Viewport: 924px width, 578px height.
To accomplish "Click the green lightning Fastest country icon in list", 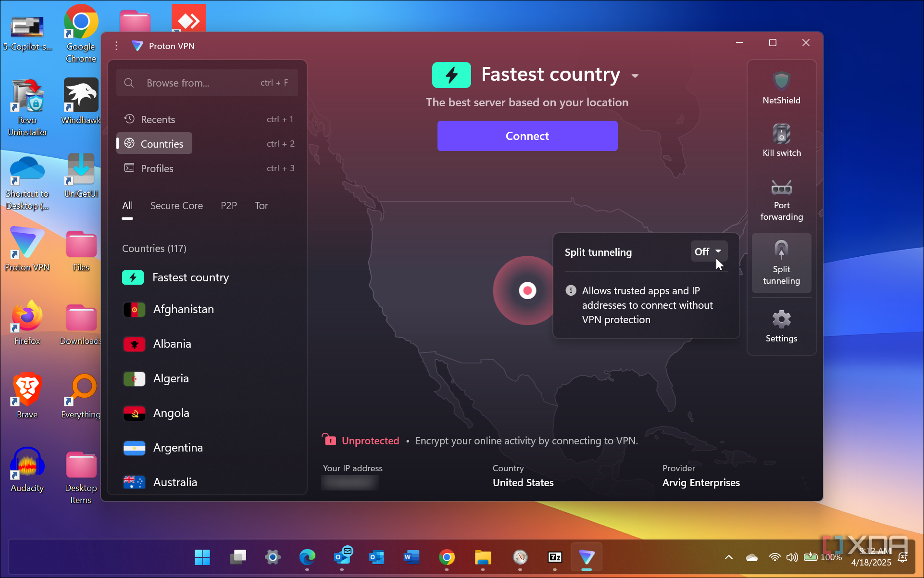I will coord(133,277).
